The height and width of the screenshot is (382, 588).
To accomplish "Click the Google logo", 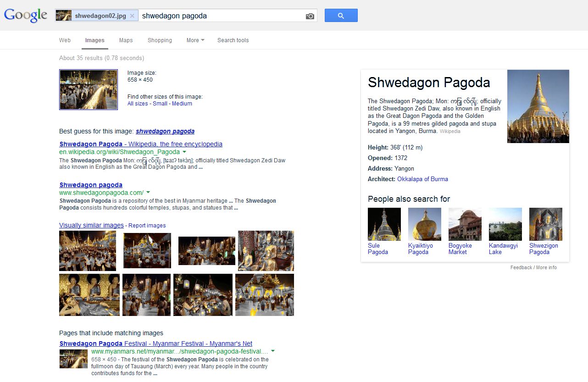I will click(26, 15).
